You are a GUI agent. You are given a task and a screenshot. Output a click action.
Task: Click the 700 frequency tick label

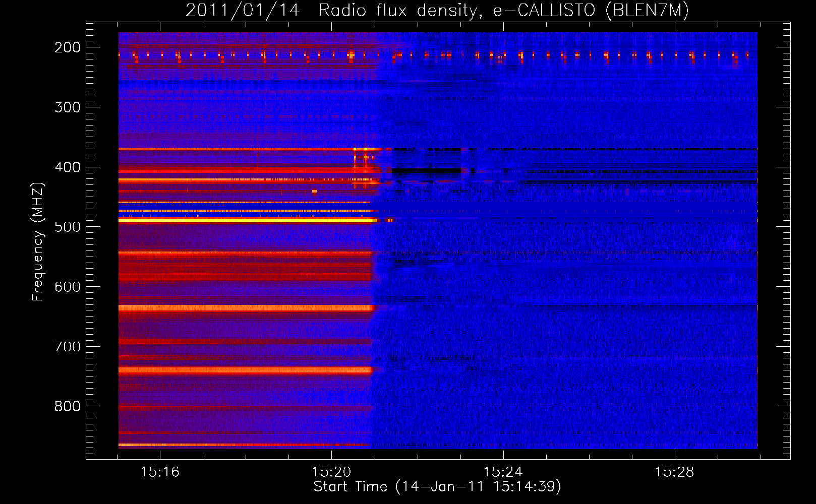(x=68, y=347)
